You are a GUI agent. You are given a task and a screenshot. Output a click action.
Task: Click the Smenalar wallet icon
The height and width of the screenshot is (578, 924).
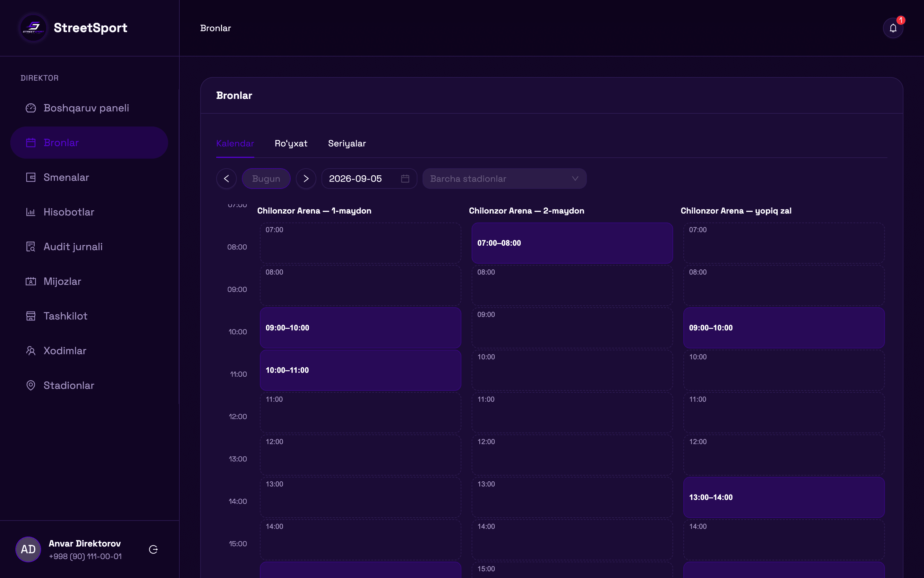pyautogui.click(x=30, y=177)
